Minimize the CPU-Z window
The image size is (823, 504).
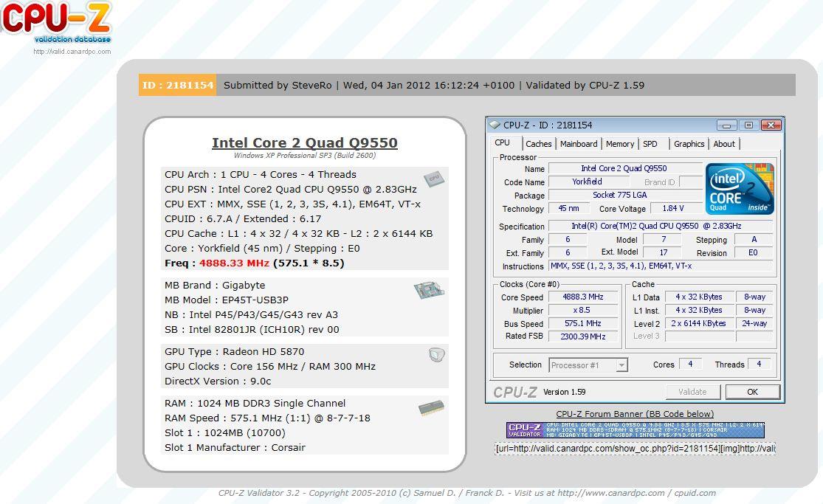[726, 125]
